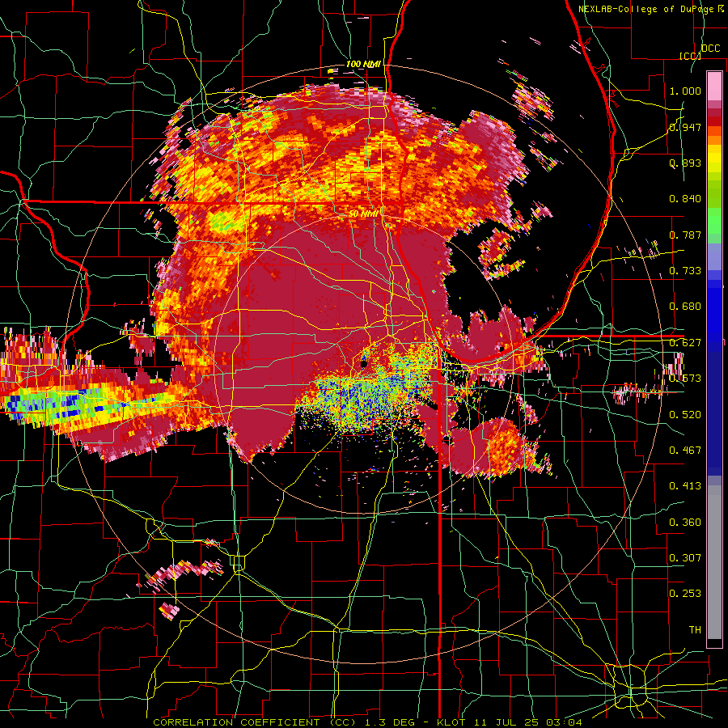Select the 0.467 scale value

pos(685,451)
